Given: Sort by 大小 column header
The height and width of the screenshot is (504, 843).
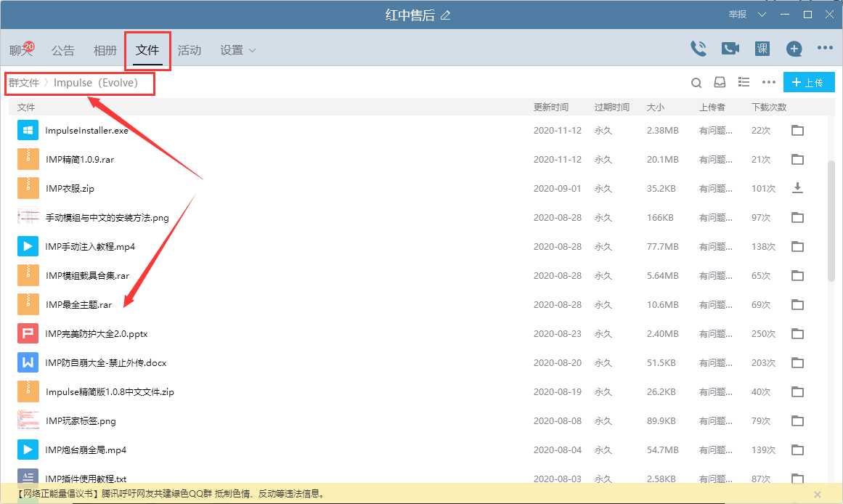Looking at the screenshot, I should pyautogui.click(x=656, y=107).
